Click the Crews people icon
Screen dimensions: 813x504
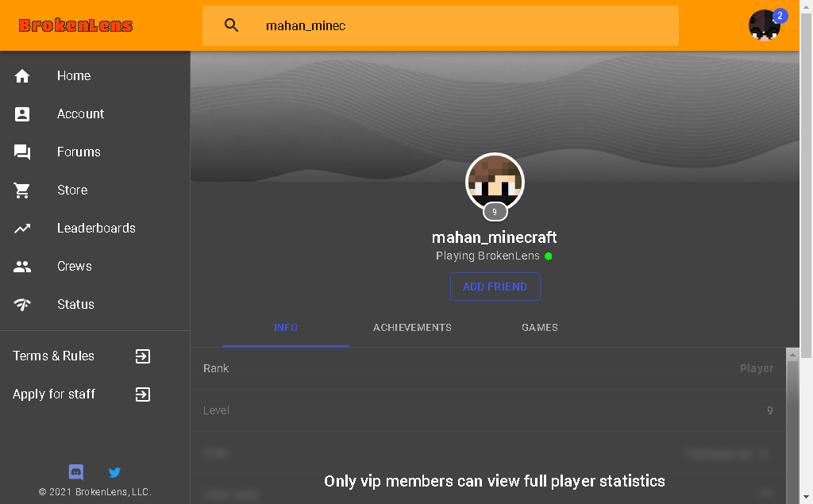(21, 267)
